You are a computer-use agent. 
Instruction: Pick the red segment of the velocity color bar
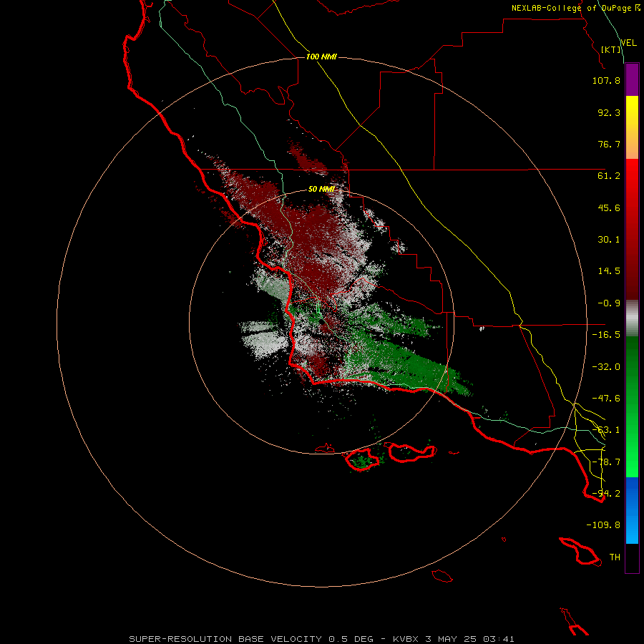tap(632, 229)
